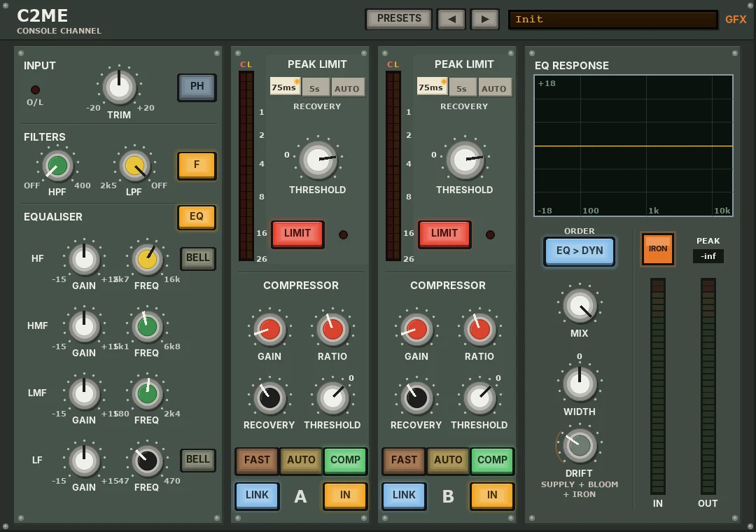Click the yellow HF FREQ knob
Screen dimensions: 756x532
coord(147,259)
